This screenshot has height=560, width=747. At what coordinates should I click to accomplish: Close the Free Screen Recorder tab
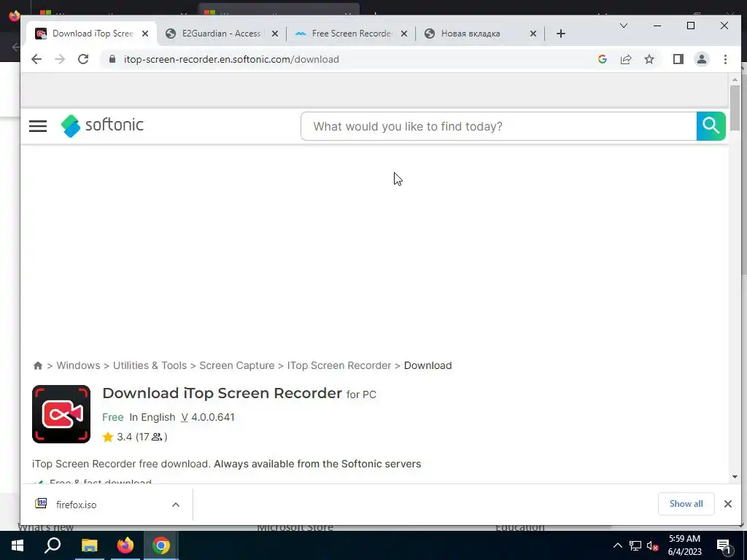point(404,34)
